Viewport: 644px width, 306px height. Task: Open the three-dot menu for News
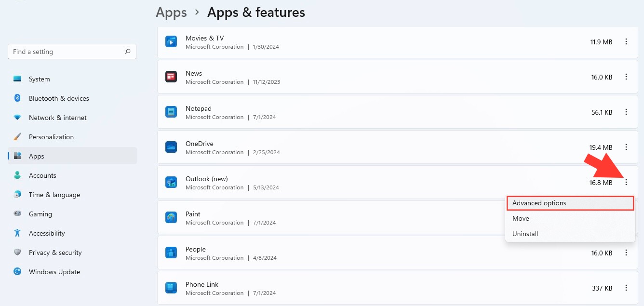pos(626,77)
